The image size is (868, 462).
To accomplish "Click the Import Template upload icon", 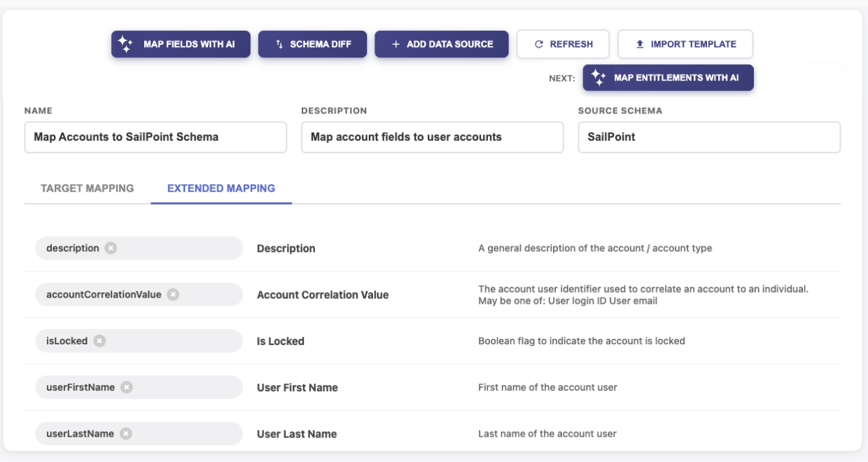I will [x=639, y=44].
